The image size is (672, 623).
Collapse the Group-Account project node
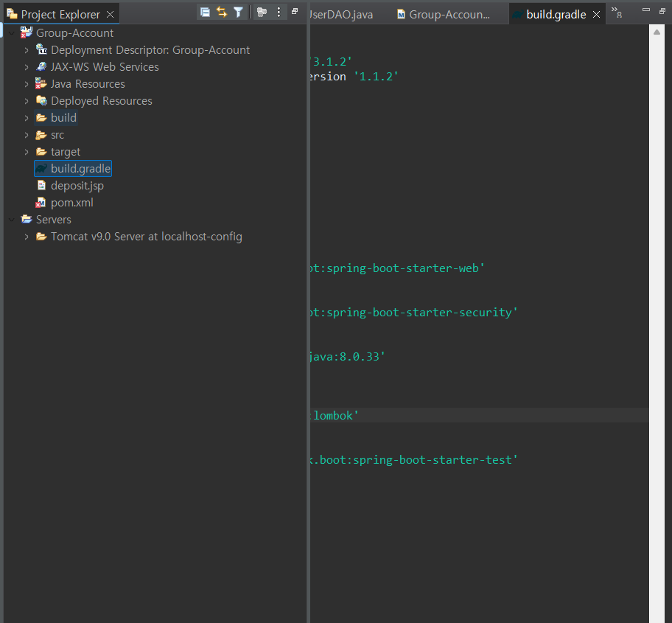pyautogui.click(x=12, y=33)
